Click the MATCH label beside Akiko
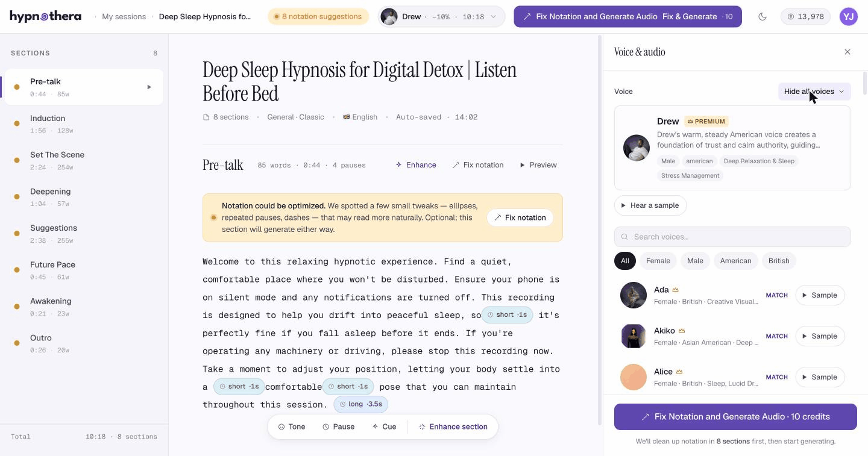The height and width of the screenshot is (456, 868). coord(776,336)
